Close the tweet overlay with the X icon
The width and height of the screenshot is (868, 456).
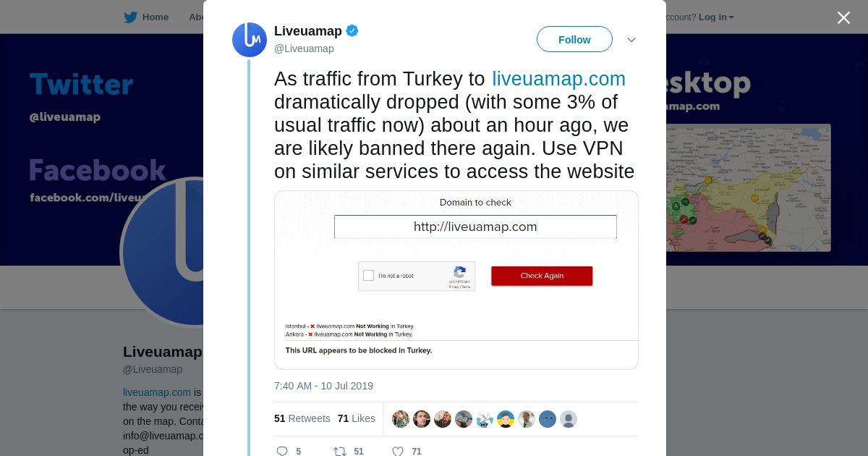843,17
